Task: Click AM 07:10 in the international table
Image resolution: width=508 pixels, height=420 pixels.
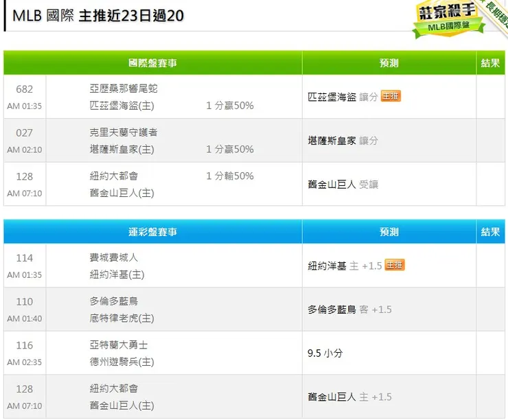Action: (24, 194)
